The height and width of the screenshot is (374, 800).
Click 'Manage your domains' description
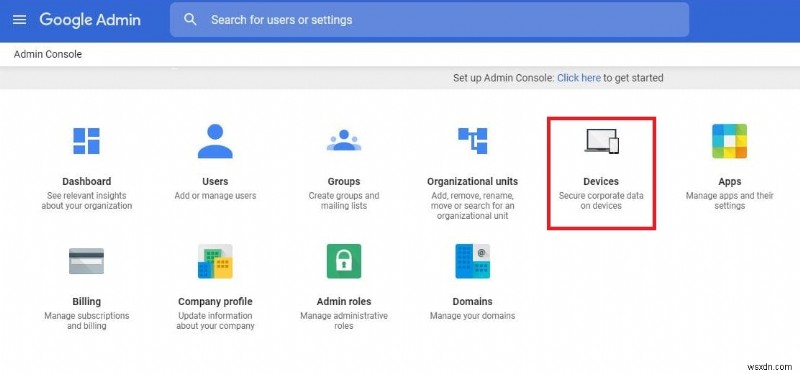click(x=472, y=316)
